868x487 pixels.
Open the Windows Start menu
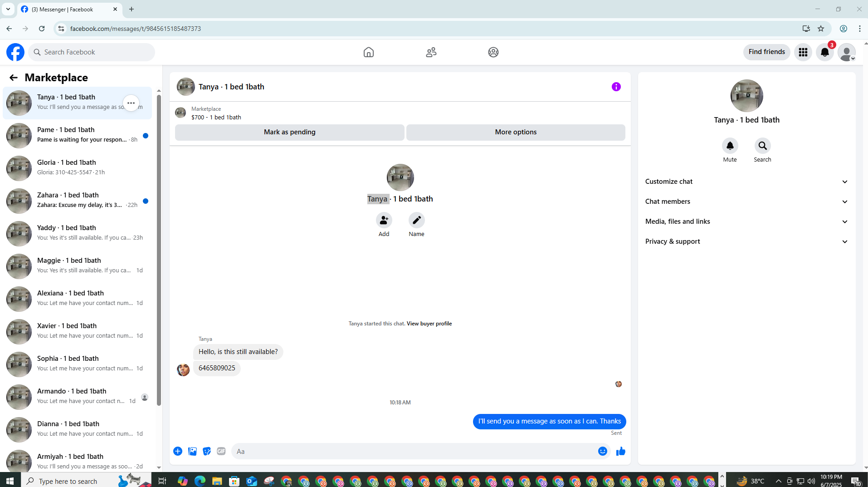click(10, 481)
